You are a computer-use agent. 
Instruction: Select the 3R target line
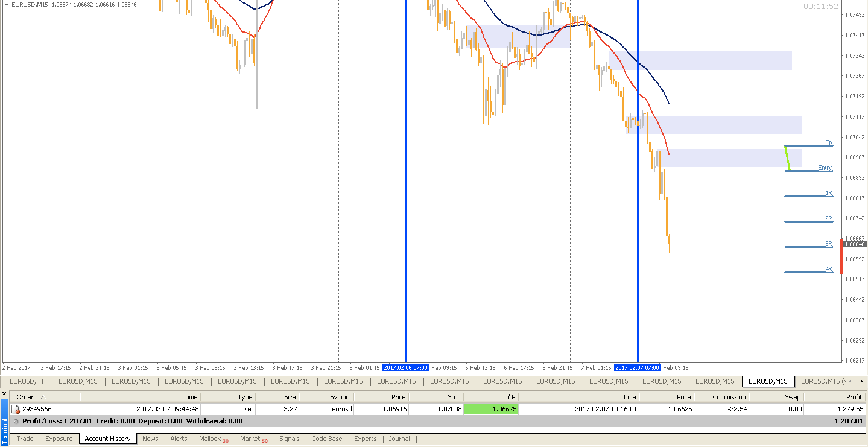click(808, 247)
